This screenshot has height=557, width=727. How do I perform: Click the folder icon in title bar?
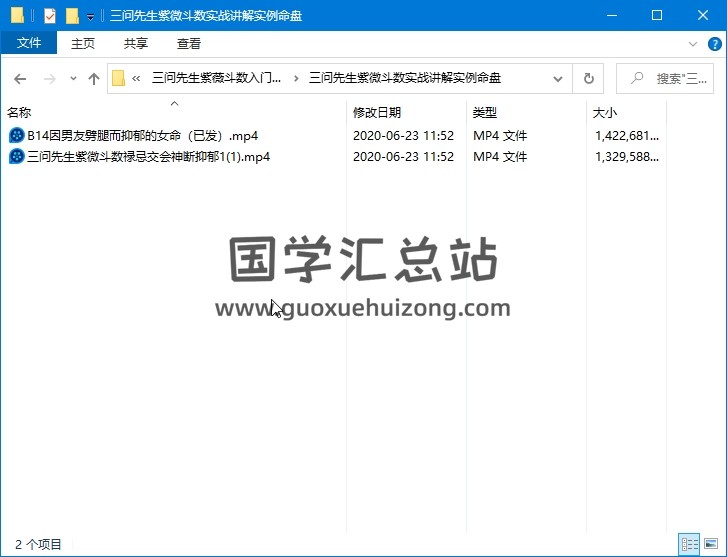17,15
